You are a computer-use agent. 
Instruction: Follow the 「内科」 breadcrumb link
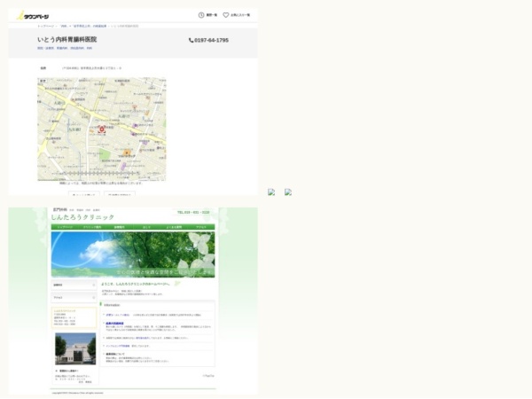click(x=64, y=26)
